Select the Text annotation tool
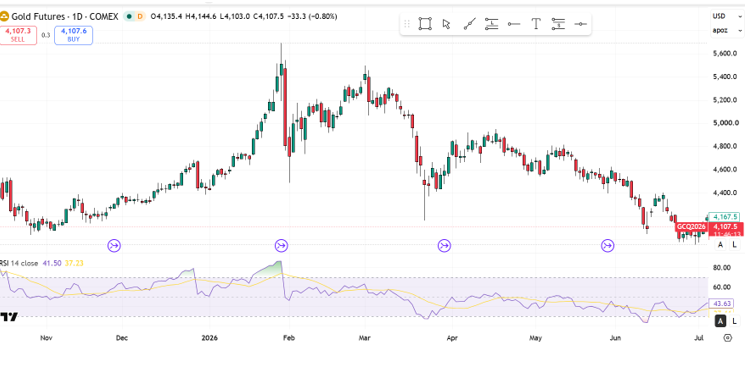This screenshot has height=377, width=745. (536, 24)
